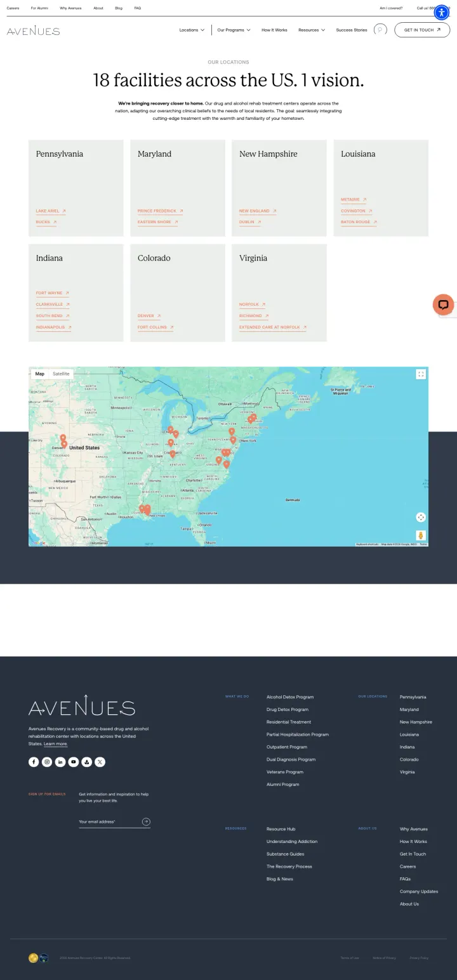Open Louisiana in footer locations list
Image resolution: width=457 pixels, height=980 pixels.
point(409,735)
